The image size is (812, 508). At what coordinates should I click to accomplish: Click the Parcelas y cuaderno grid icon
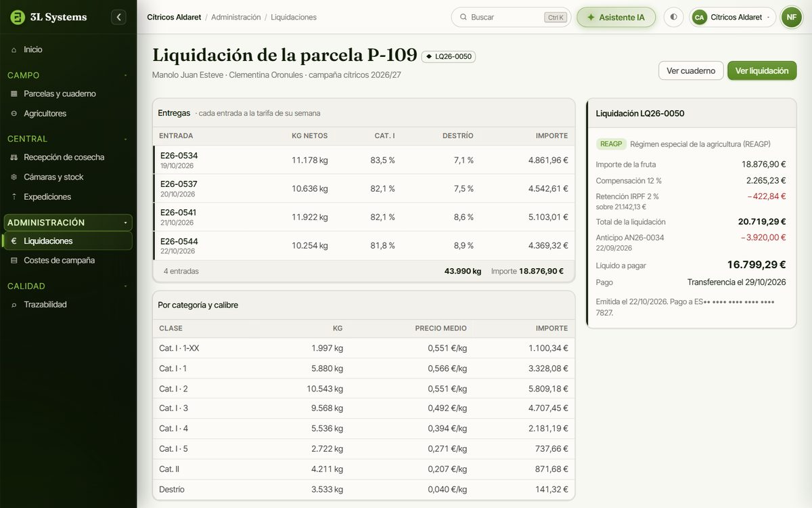[x=14, y=94]
